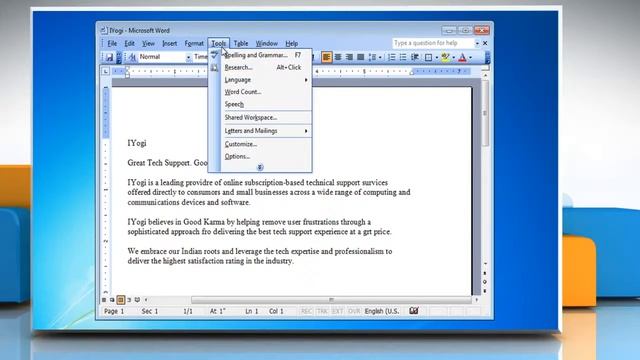Close the document window with X
640x360 pixels.
(485, 43)
